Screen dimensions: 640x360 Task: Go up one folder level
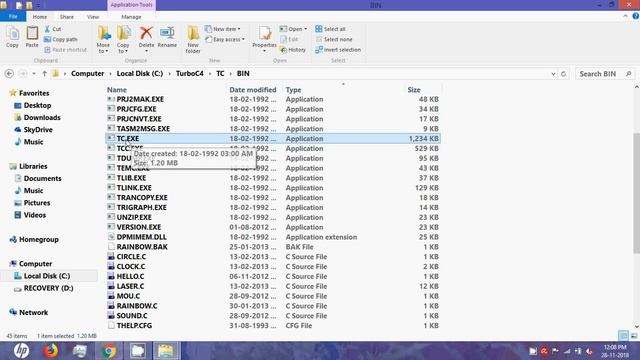(44, 73)
